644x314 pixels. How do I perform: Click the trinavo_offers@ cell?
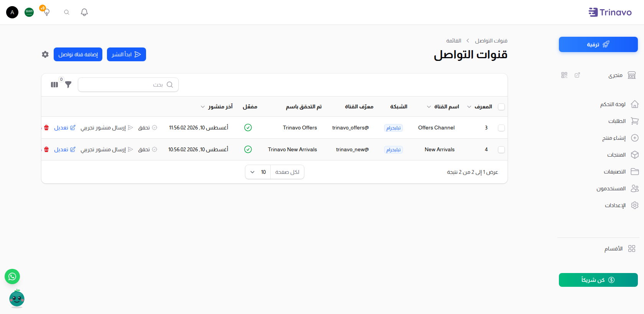350,128
